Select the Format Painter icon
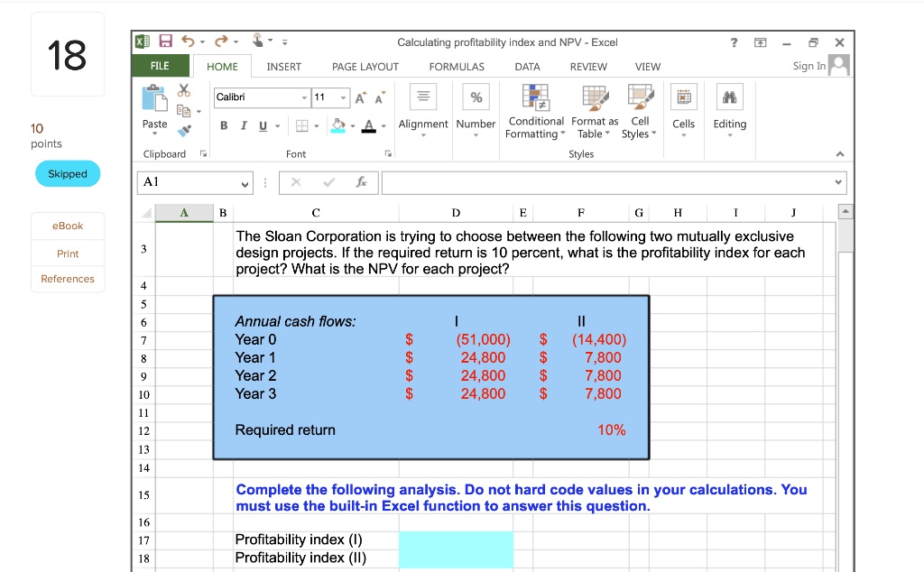This screenshot has width=924, height=572. click(184, 129)
